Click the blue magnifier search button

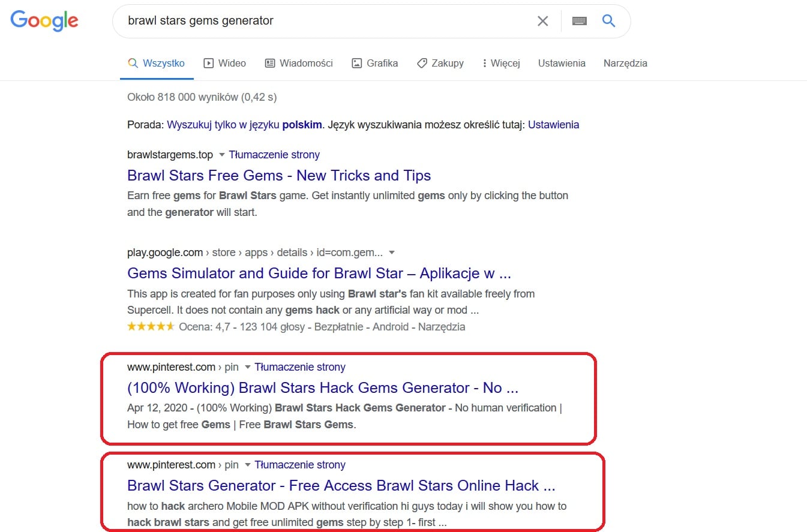tap(608, 22)
